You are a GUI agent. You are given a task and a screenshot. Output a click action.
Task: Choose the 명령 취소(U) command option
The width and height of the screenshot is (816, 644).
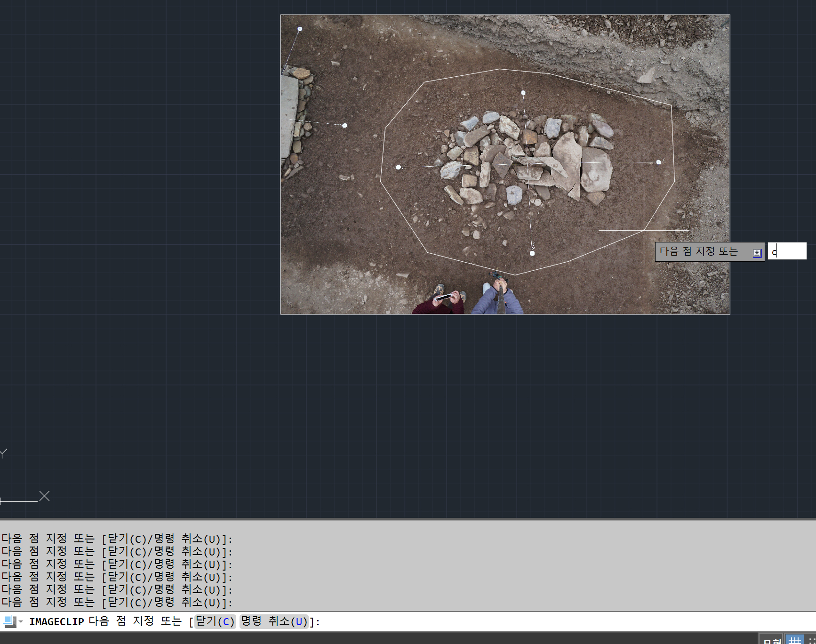(274, 622)
